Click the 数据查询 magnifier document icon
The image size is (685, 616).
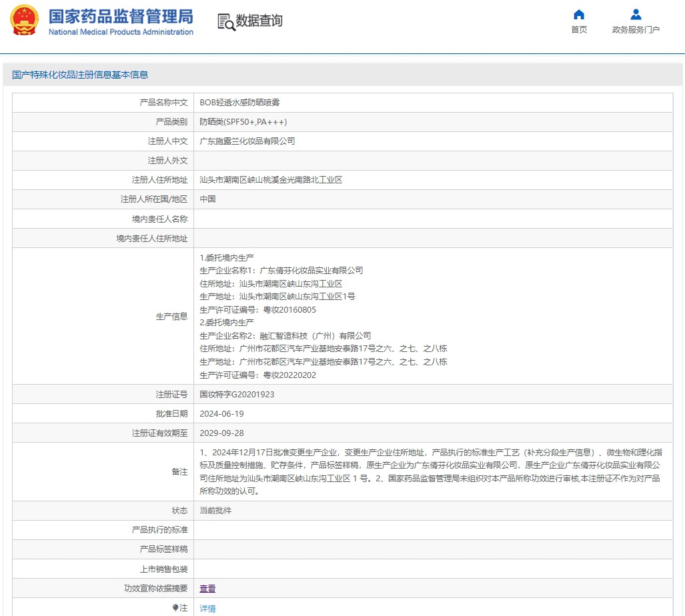click(x=226, y=22)
